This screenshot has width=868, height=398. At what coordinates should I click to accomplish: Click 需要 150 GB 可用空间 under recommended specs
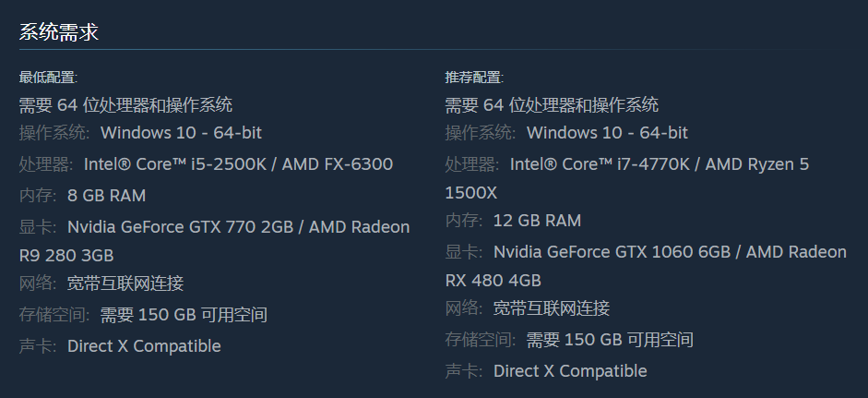point(610,340)
